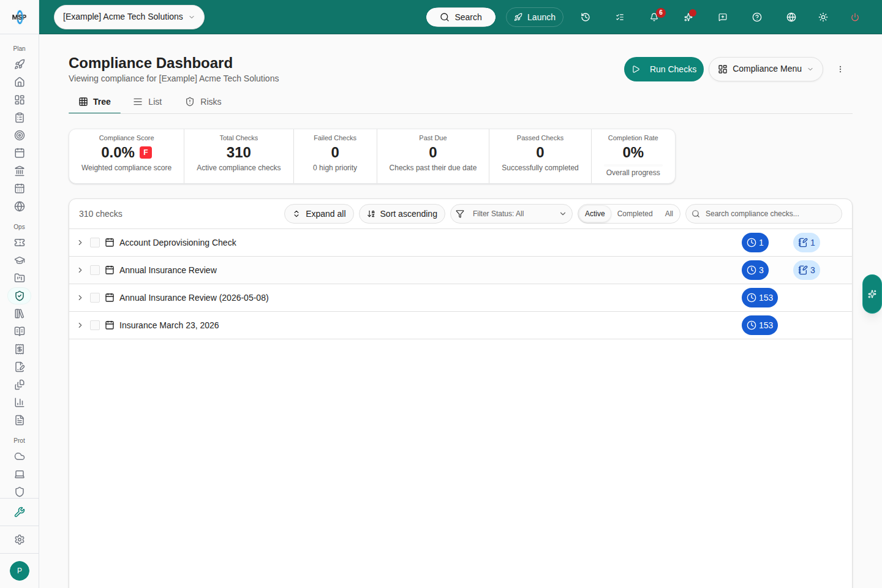Open the rocket icon in left sidebar
This screenshot has height=588, width=882.
point(20,64)
